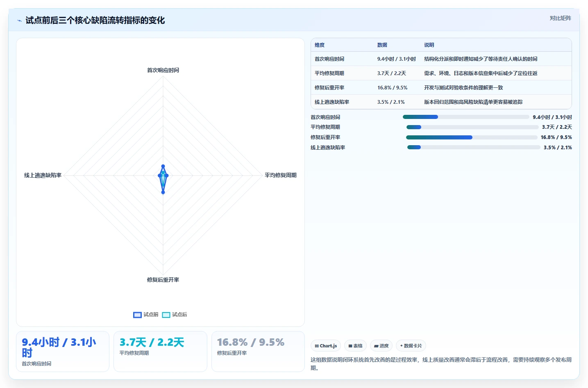
Task: Click the page title 试点前后三个核心缺陷流转指标的变化
Action: [95, 20]
